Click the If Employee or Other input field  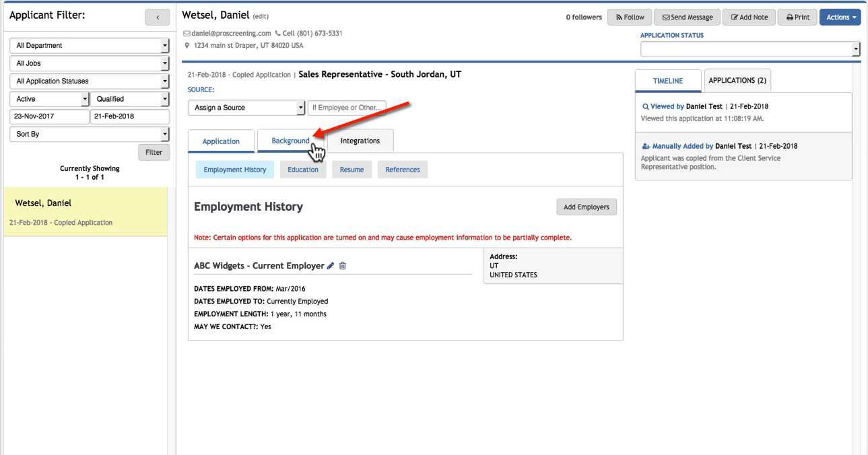point(347,108)
